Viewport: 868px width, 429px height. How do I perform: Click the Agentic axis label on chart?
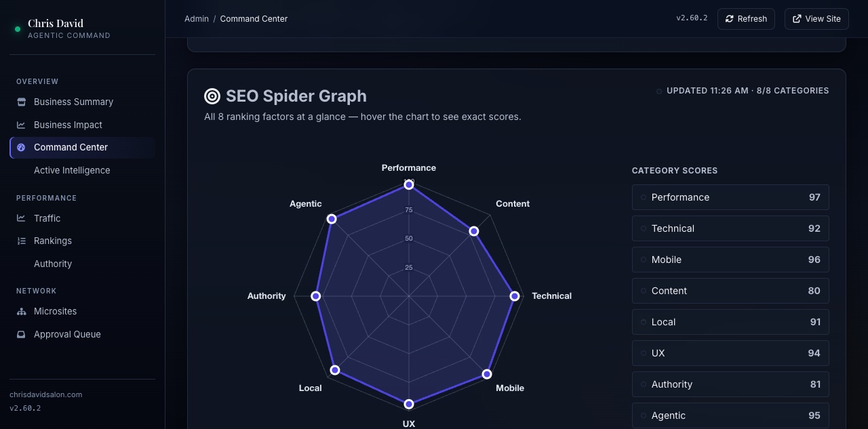[x=306, y=204]
